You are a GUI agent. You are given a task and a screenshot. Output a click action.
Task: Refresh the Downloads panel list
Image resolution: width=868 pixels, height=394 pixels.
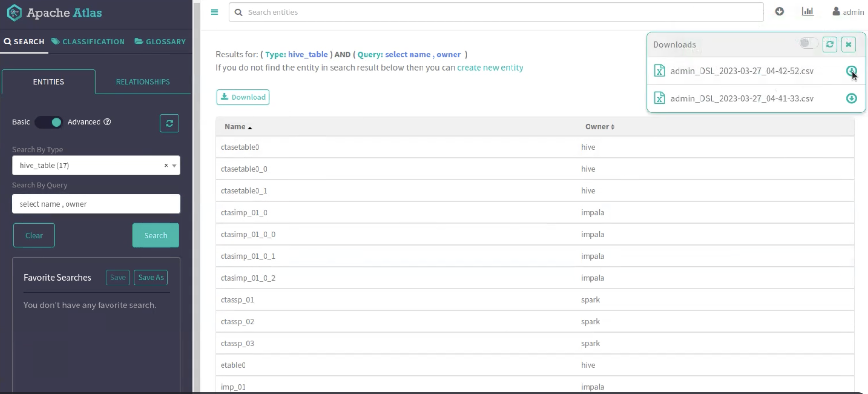(x=830, y=44)
